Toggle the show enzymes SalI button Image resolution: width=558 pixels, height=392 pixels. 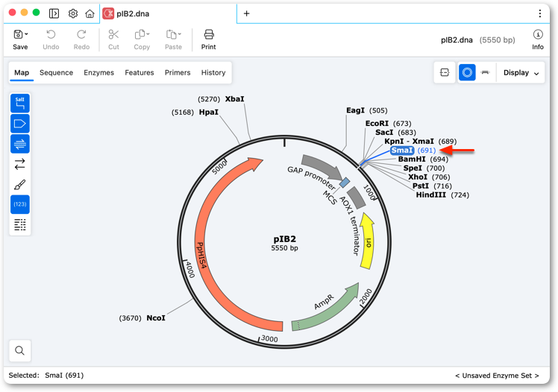20,103
